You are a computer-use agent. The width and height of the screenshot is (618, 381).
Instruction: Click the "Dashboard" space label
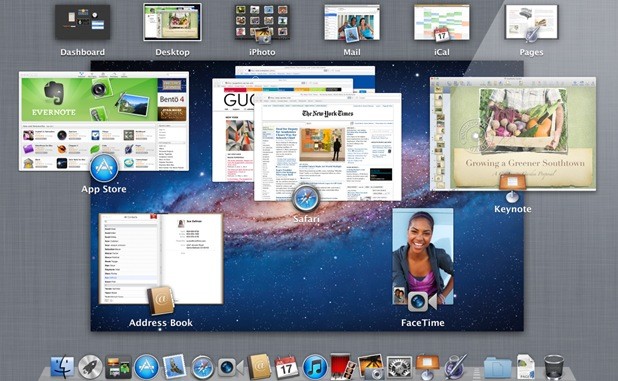82,52
